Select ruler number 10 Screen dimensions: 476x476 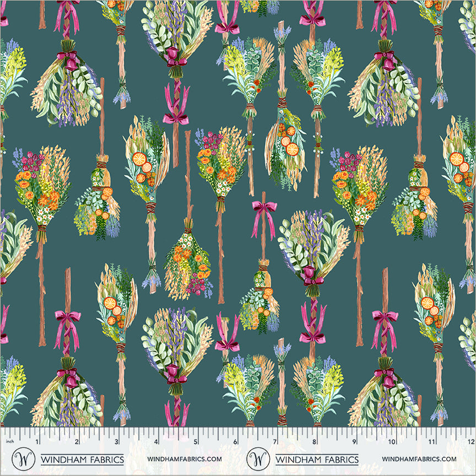point(392,441)
